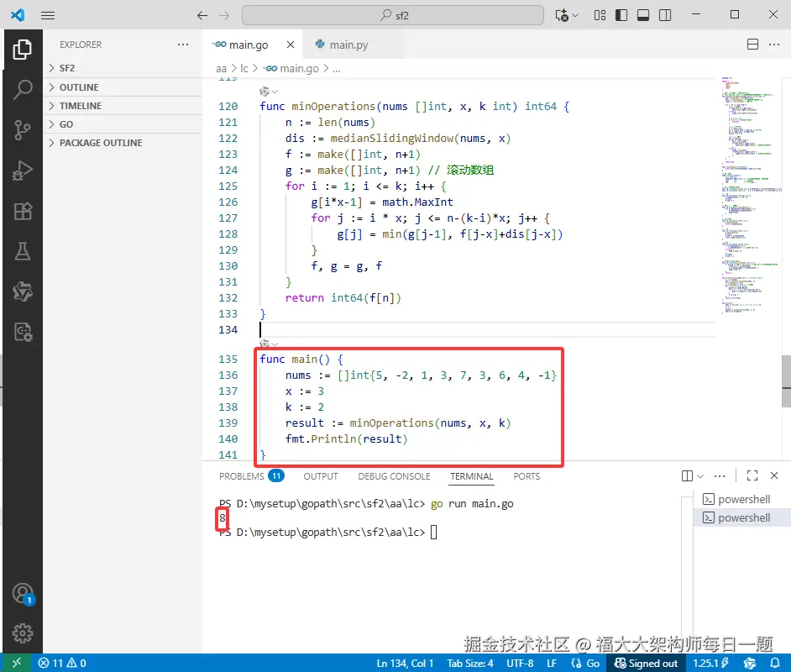The height and width of the screenshot is (672, 791).
Task: Toggle the primary side bar
Action: pyautogui.click(x=621, y=15)
